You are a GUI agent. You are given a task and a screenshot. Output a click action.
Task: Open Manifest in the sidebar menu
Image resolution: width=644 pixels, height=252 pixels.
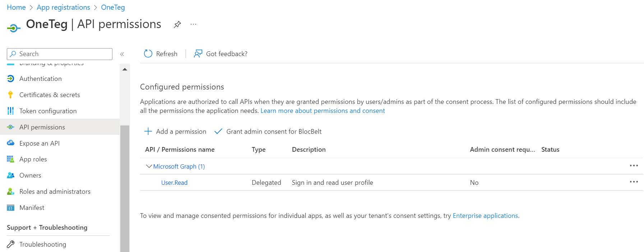[x=32, y=208]
